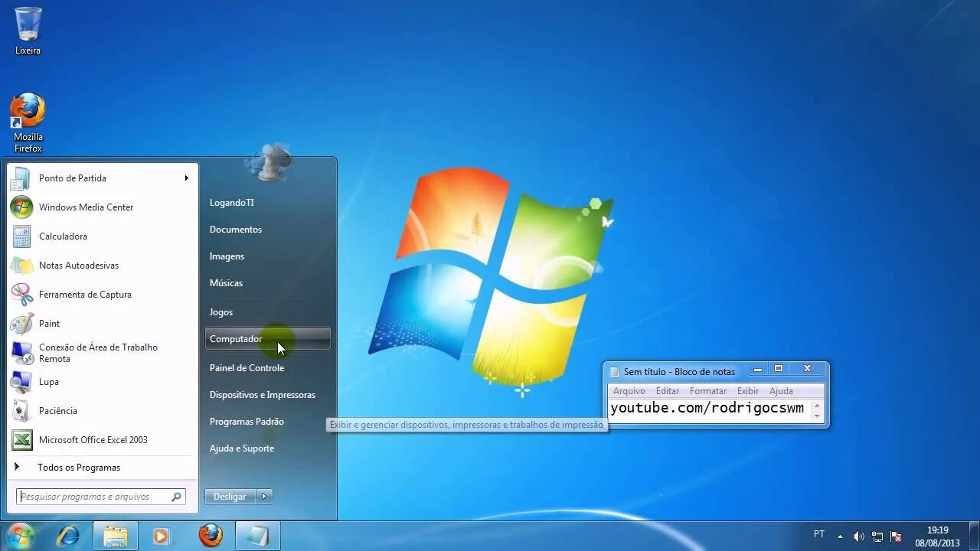The image size is (980, 551).
Task: Click the Lupa magnifier icon
Action: click(x=21, y=382)
